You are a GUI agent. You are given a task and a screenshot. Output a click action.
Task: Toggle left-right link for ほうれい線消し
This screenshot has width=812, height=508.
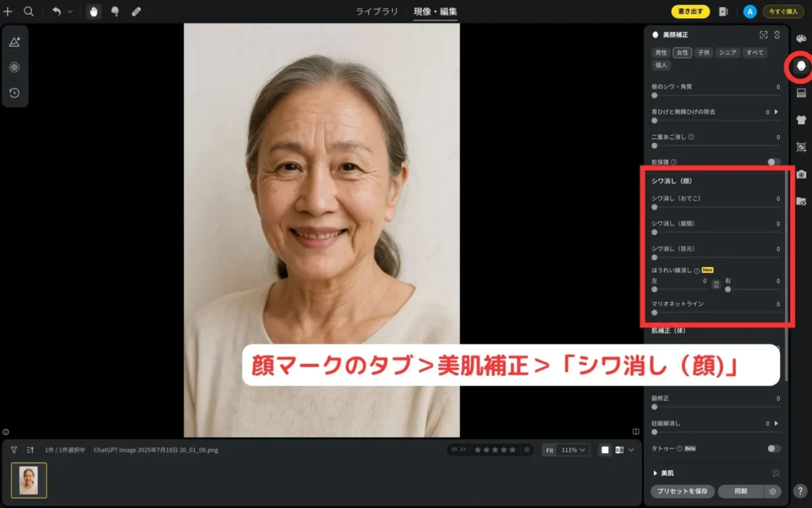pos(716,284)
